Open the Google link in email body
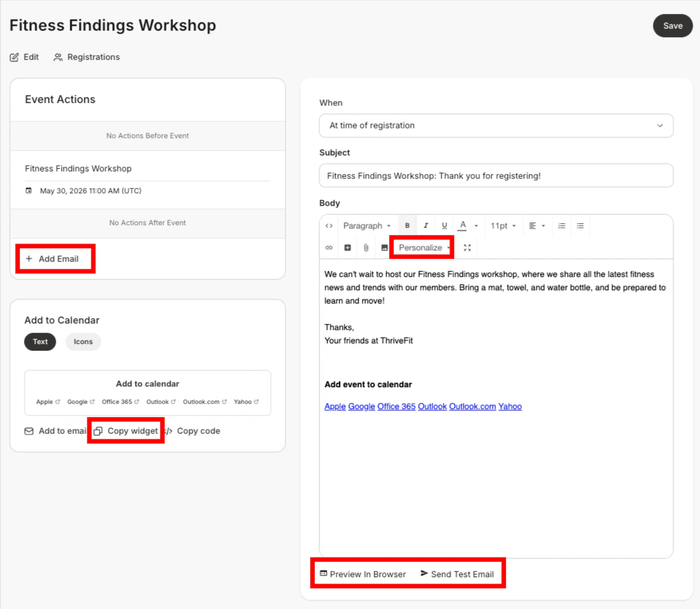Viewport: 700px width, 609px height. [361, 406]
